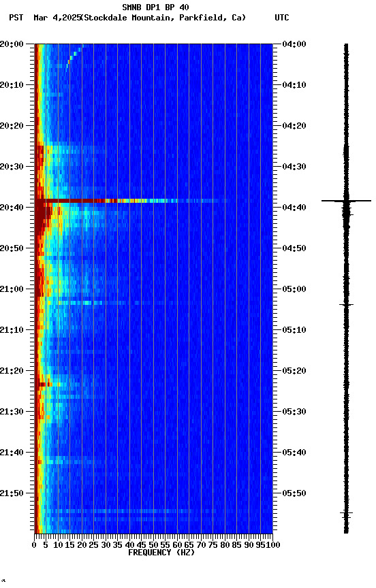This screenshot has height=588, width=376.
Task: Click the '04:20' UTC time label
Action: (294, 126)
